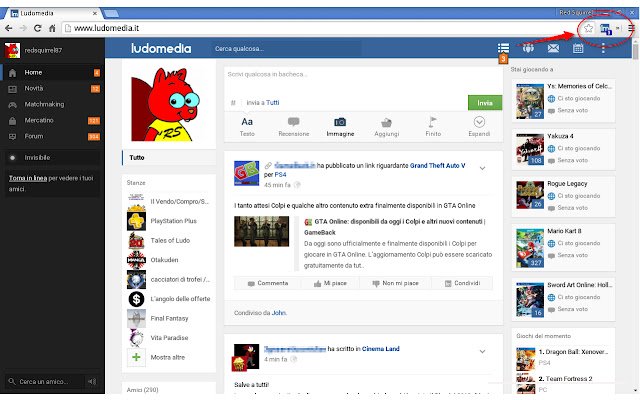Choose Immagine post type
Screen dimensions: 640x400
click(x=340, y=127)
